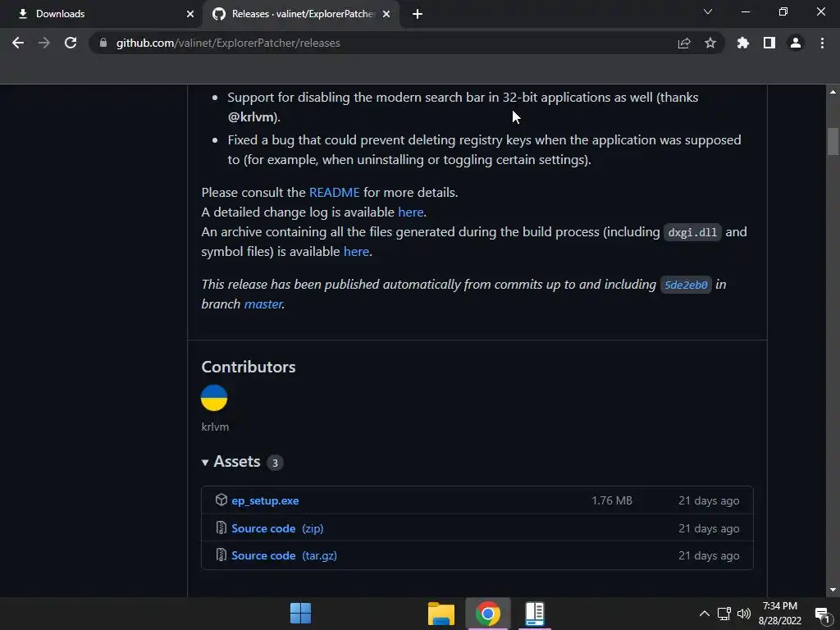Click the page scrollbar thumb
Screen dimensions: 840x630
(x=833, y=141)
